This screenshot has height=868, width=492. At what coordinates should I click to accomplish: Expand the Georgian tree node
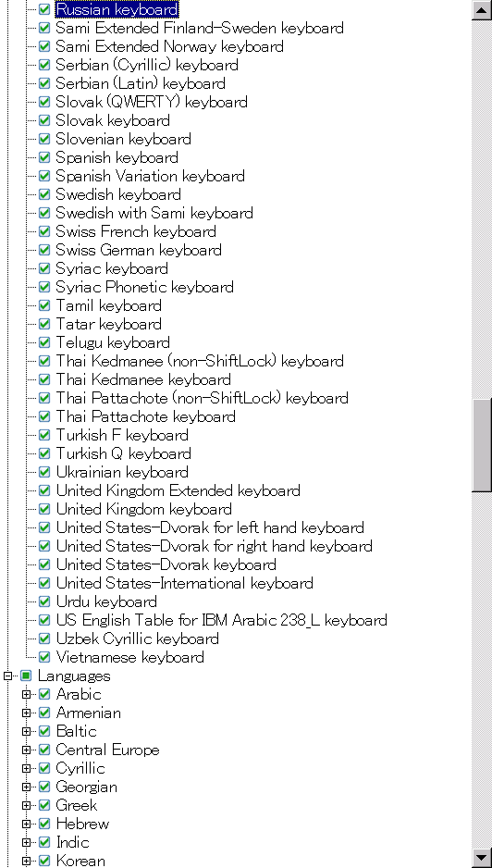point(26,787)
